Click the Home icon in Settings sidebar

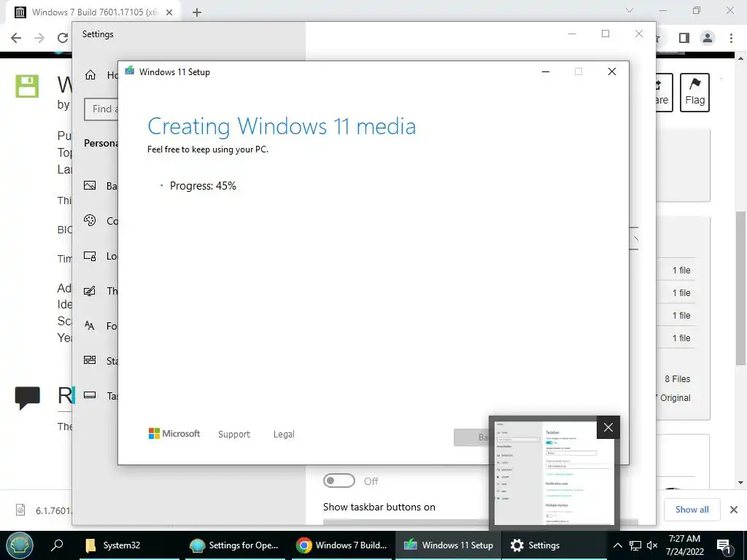point(90,75)
